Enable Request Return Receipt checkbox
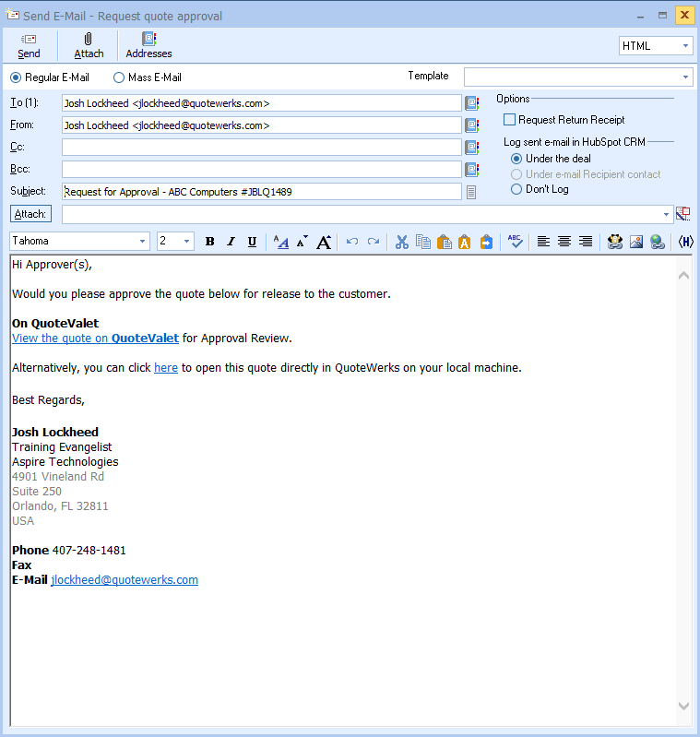 click(509, 119)
